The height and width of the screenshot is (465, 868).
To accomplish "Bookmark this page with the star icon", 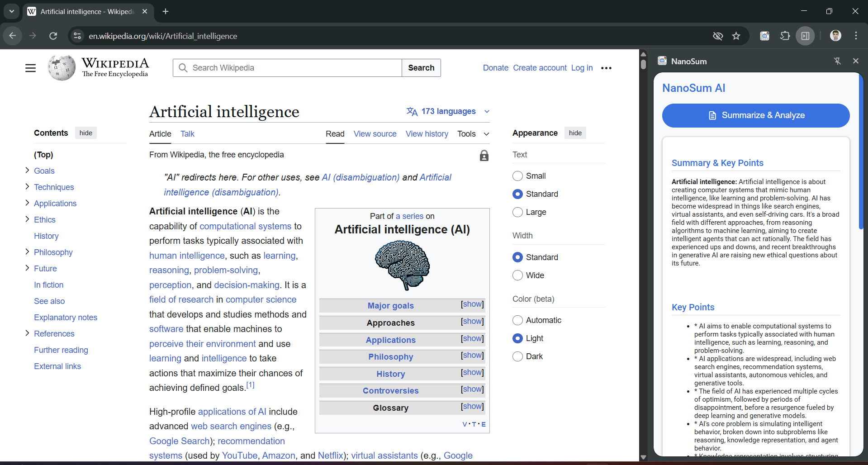I will (x=736, y=36).
